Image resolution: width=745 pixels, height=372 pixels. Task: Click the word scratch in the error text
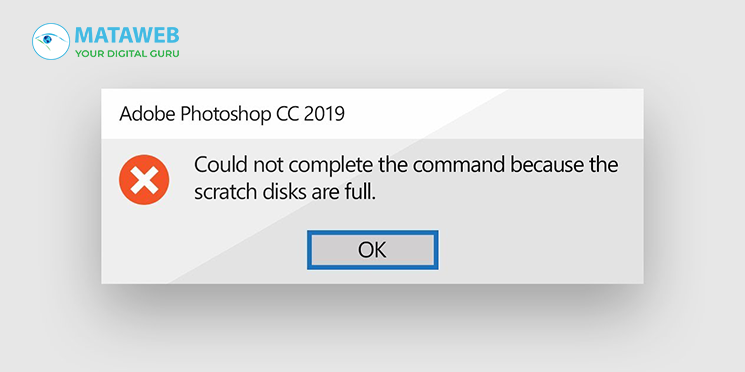(222, 192)
